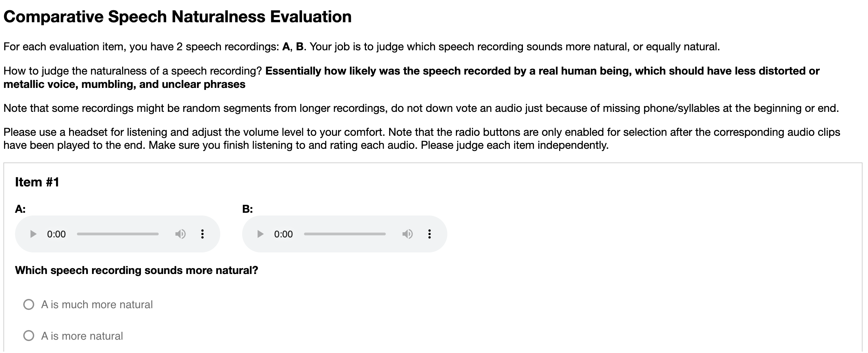
Task: Click the 'Which speech recording sounds more natural?' question
Action: tap(136, 271)
